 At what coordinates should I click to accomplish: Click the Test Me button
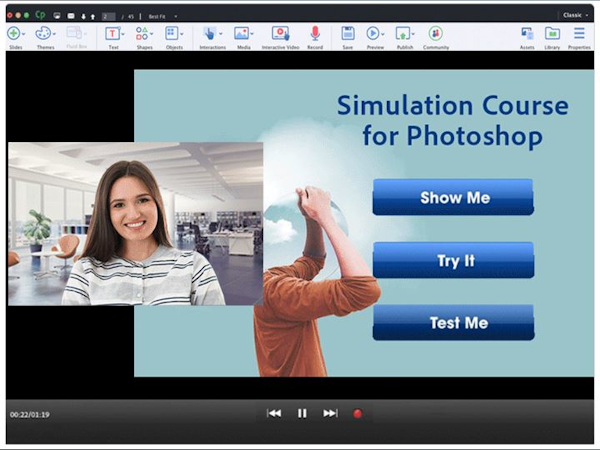coord(453,323)
